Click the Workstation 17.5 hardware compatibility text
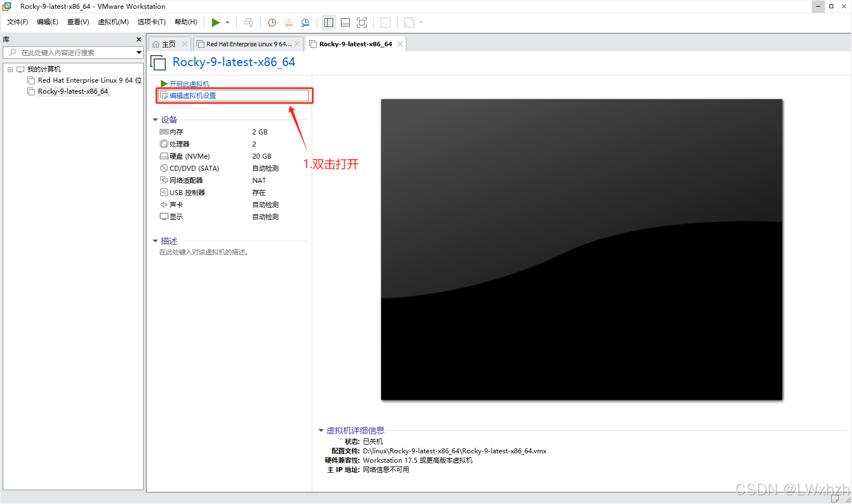The image size is (852, 504). point(417,460)
